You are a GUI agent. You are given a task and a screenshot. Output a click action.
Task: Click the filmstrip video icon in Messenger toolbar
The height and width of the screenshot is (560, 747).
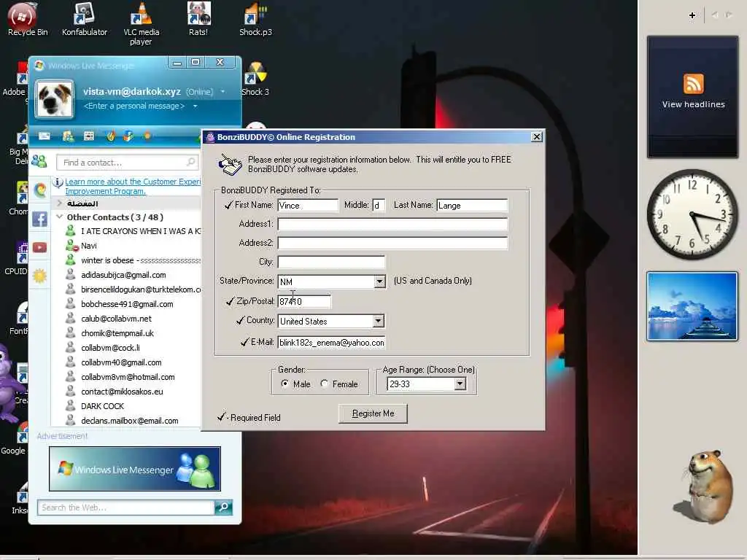(88, 136)
